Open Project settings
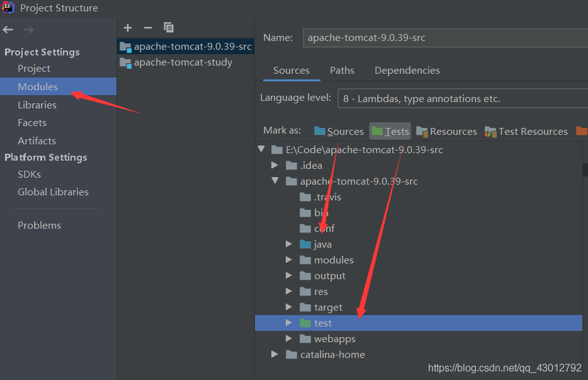The image size is (588, 380). pyautogui.click(x=34, y=69)
